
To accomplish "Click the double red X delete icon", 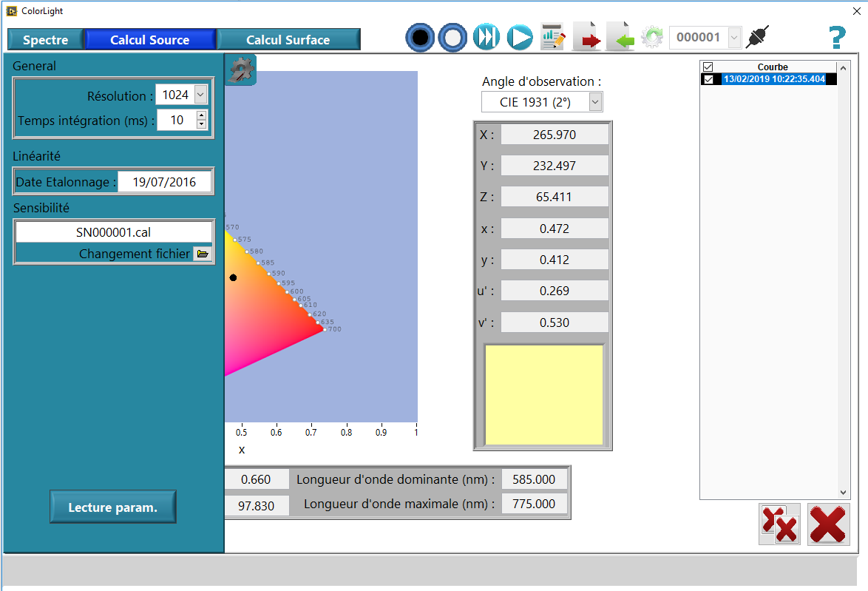I will [779, 524].
